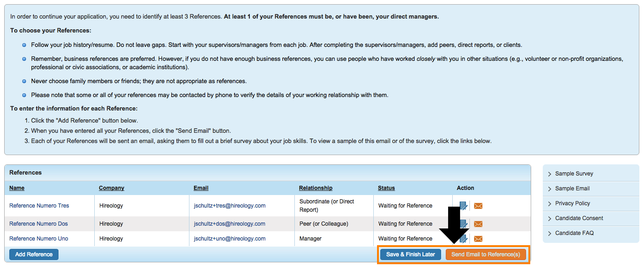644x267 pixels.
Task: Expand Candidate FAQ
Action: pos(574,233)
